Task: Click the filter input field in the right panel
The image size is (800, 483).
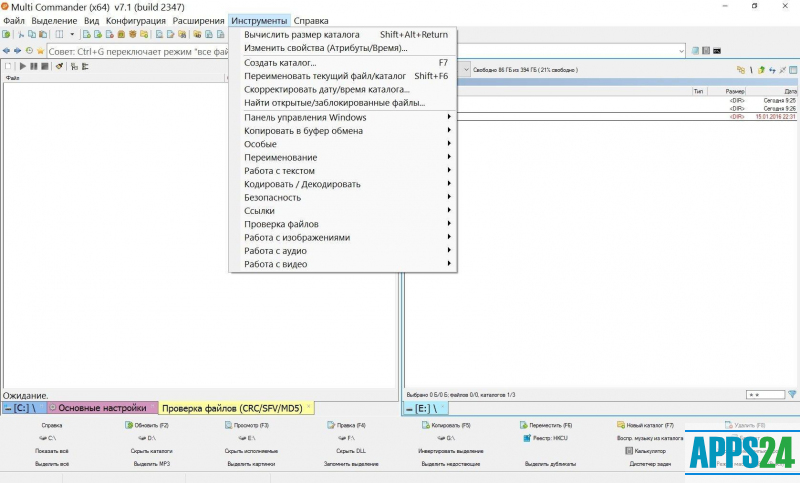Action: 765,394
